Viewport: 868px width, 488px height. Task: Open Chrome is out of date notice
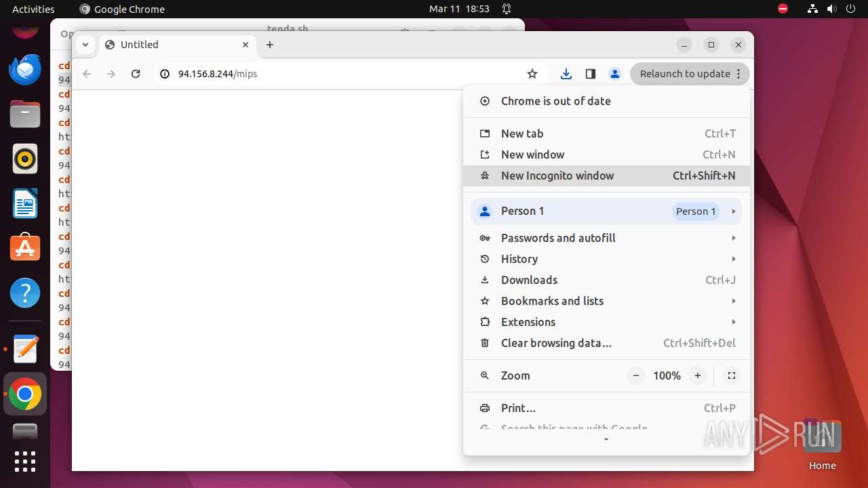point(607,101)
